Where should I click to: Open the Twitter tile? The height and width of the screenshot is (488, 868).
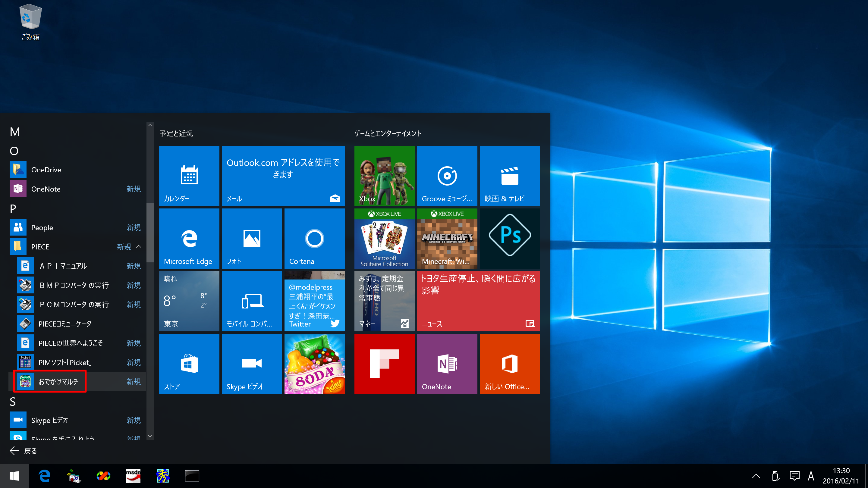coord(314,301)
